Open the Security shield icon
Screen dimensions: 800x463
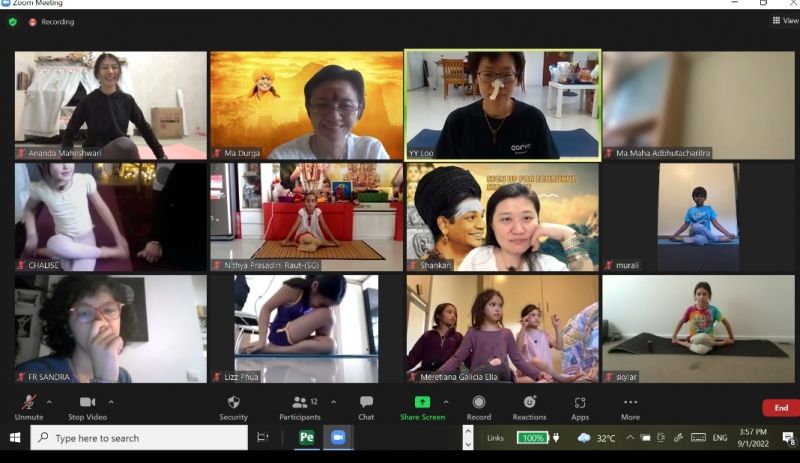pos(234,402)
